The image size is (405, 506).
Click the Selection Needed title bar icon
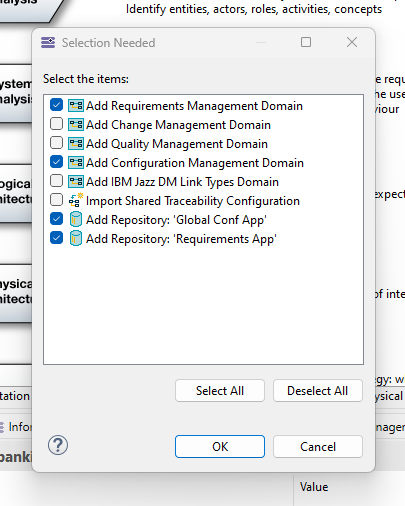coord(48,43)
